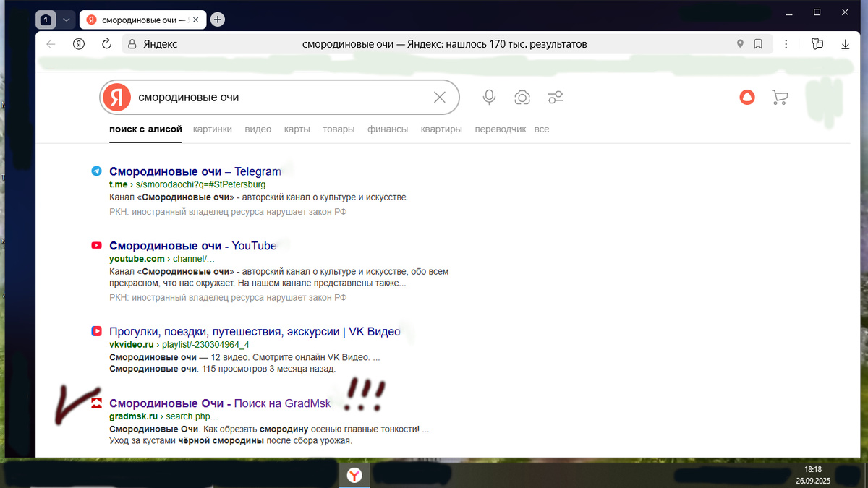Open the tab list chevron next to tabs
The width and height of the screenshot is (868, 488).
(x=66, y=20)
